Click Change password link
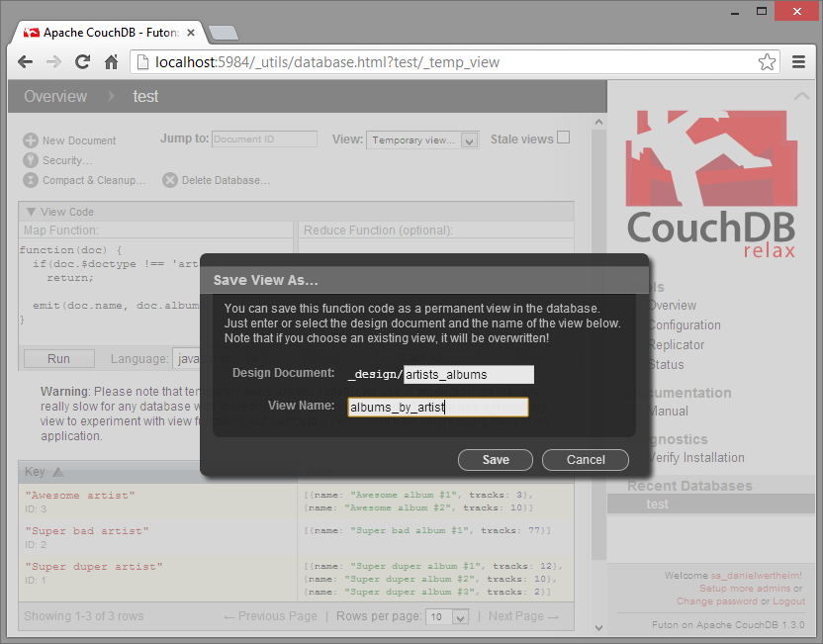823x644 pixels. pyautogui.click(x=716, y=601)
